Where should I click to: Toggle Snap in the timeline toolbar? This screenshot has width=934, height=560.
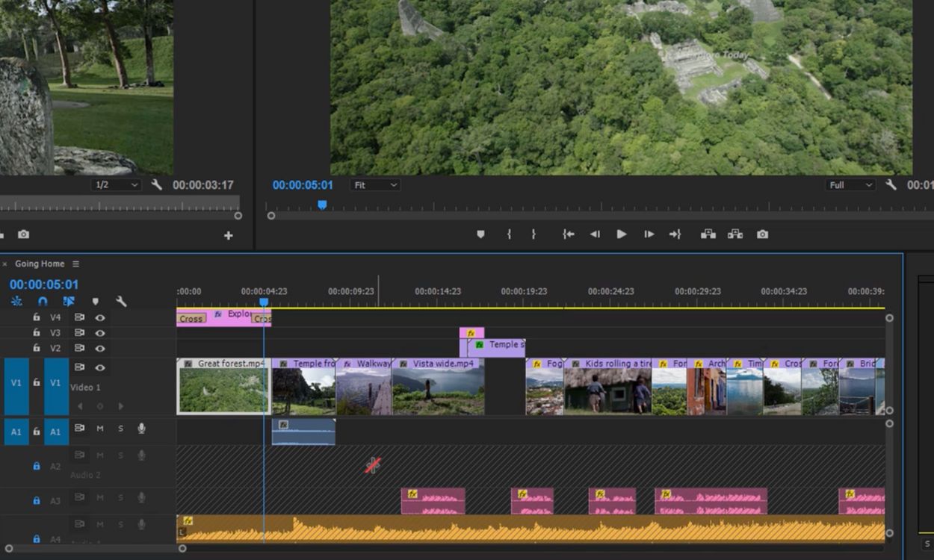click(43, 301)
